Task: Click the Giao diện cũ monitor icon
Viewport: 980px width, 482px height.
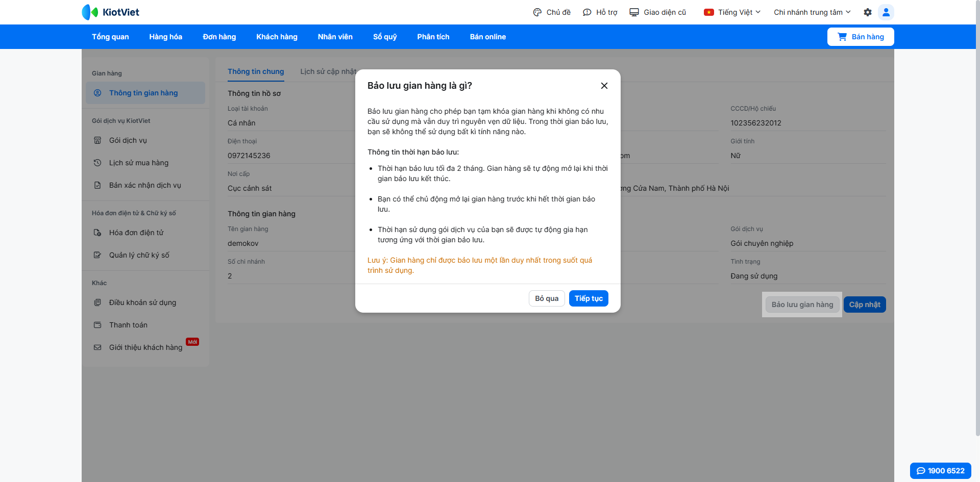Action: [634, 12]
